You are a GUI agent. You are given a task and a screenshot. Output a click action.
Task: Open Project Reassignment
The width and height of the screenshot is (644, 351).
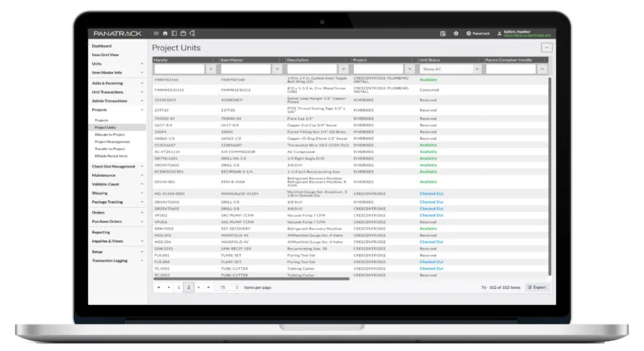(x=112, y=142)
